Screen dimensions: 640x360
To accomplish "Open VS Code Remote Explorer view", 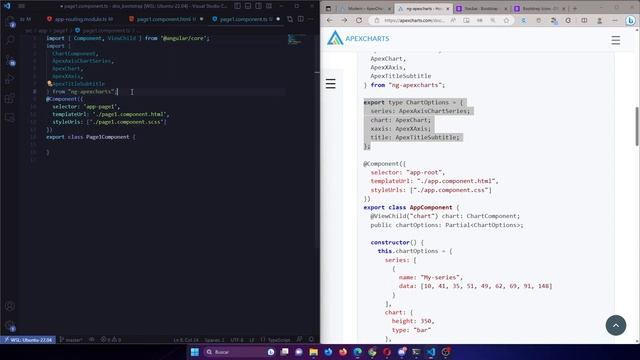I will pyautogui.click(x=10, y=118).
